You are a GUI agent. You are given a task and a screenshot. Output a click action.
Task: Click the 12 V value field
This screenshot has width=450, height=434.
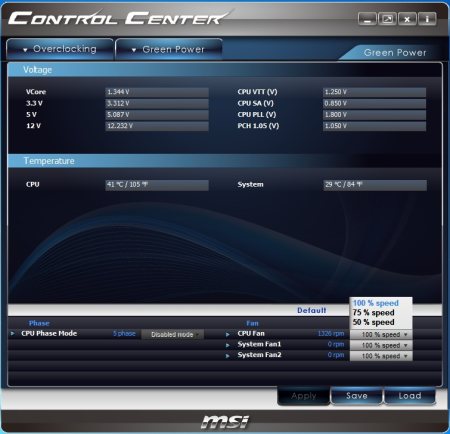coord(157,126)
